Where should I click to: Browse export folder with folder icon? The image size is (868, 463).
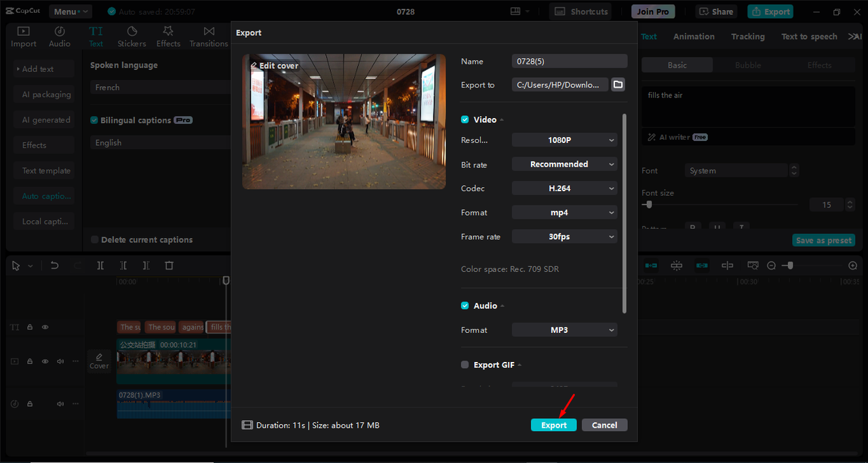point(618,85)
